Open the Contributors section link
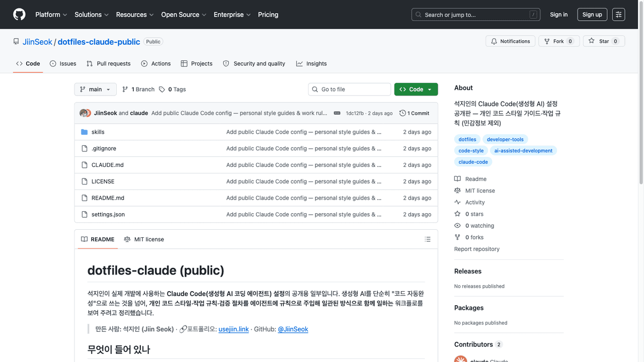Screen dimensions: 644x362 478,344
